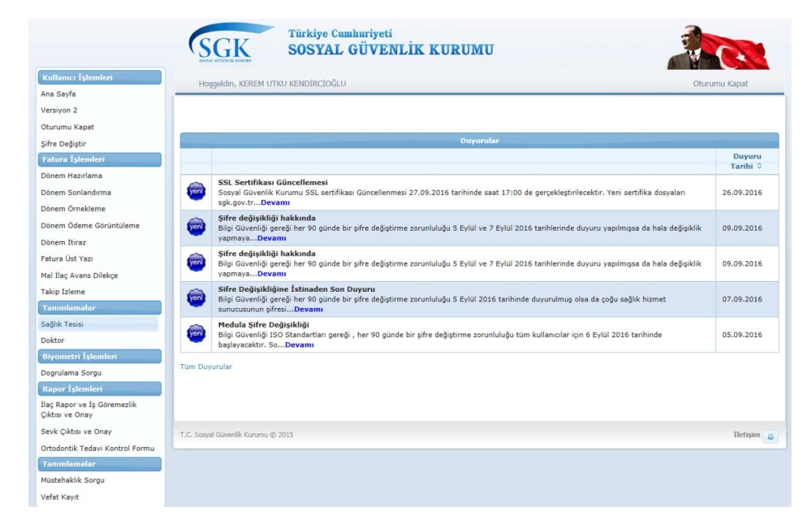The width and height of the screenshot is (812, 529).
Task: Open Takip İzleme menu item
Action: [x=63, y=292]
